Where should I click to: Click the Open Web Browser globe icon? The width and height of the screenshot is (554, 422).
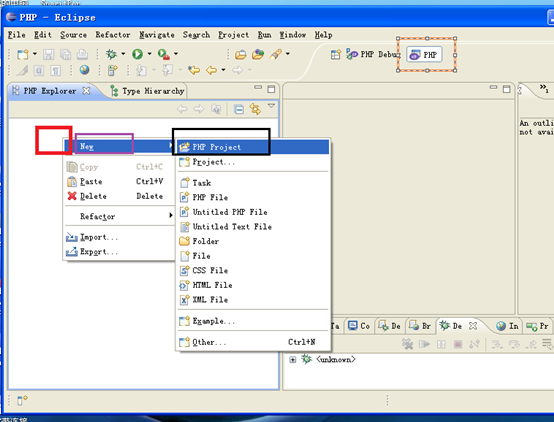click(x=84, y=70)
